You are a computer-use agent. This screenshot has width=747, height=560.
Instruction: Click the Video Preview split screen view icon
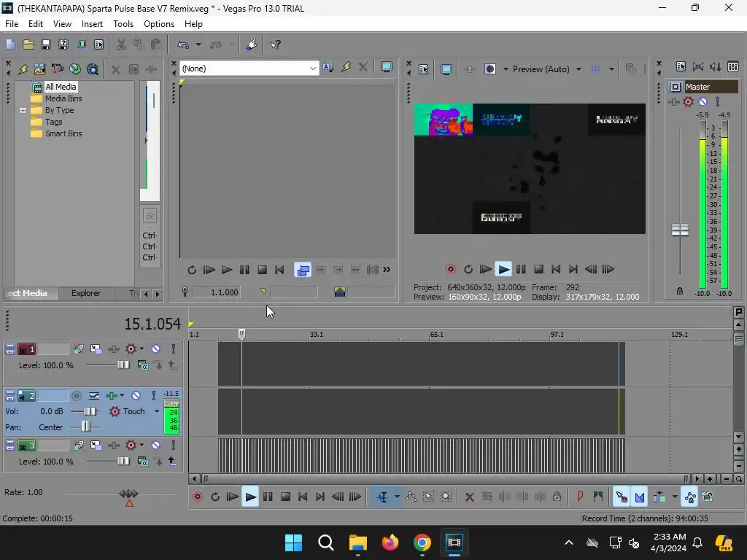click(490, 69)
